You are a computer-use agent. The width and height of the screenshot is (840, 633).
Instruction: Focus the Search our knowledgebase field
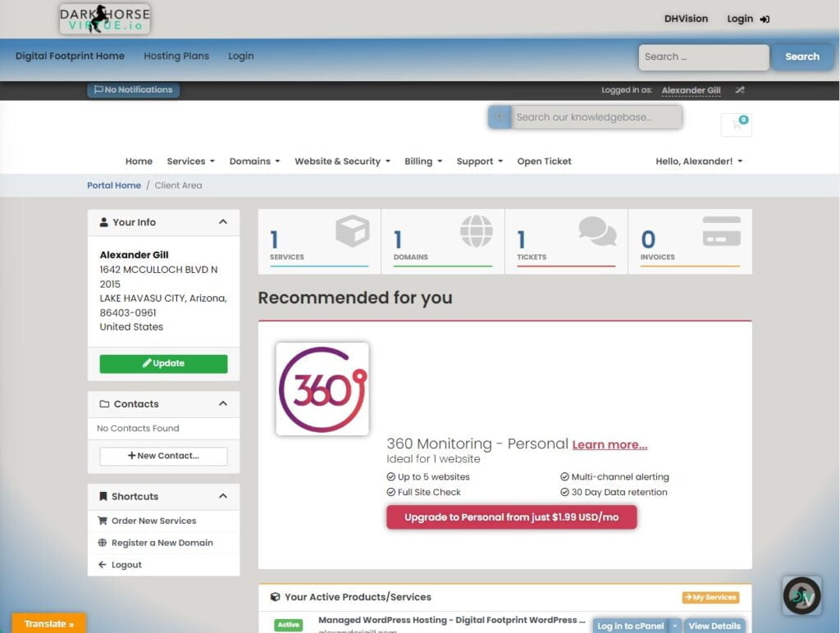[596, 117]
